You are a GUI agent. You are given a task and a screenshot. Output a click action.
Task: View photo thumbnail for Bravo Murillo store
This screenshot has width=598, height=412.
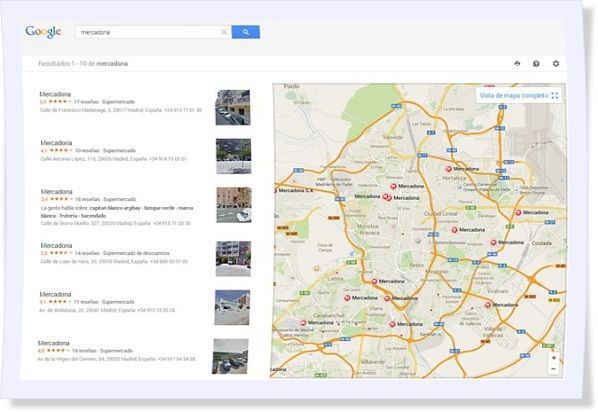click(x=234, y=205)
